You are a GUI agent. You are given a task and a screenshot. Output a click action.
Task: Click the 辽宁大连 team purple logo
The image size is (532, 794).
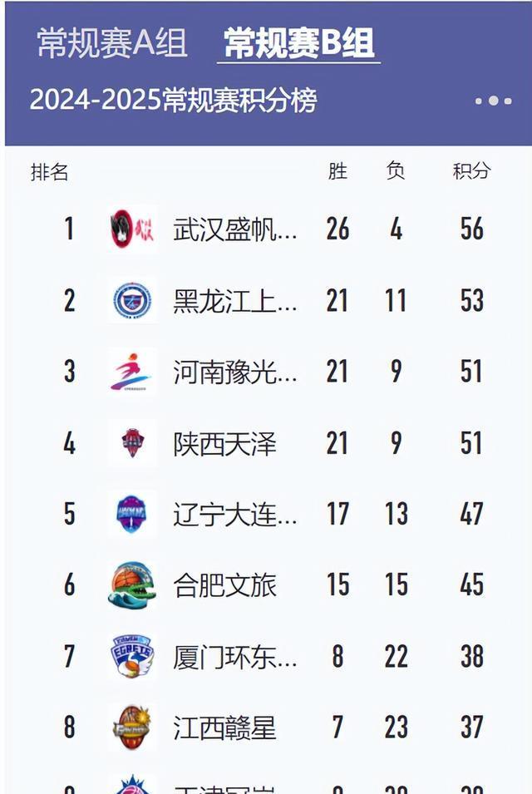click(131, 514)
